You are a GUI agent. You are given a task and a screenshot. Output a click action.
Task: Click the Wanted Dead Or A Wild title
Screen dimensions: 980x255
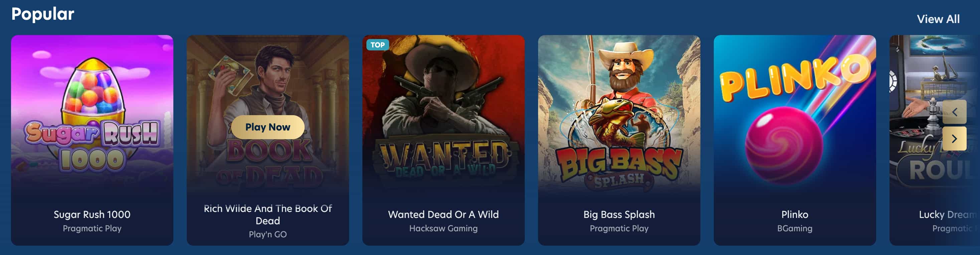pyautogui.click(x=443, y=214)
